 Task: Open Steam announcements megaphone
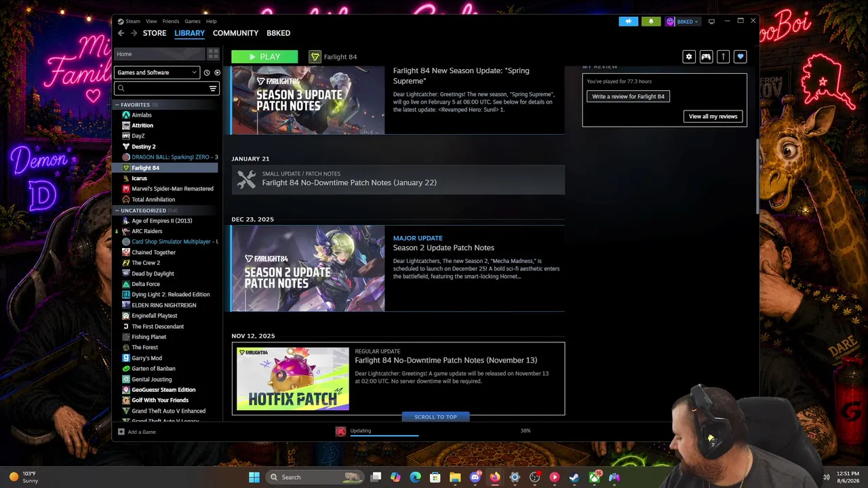click(629, 21)
